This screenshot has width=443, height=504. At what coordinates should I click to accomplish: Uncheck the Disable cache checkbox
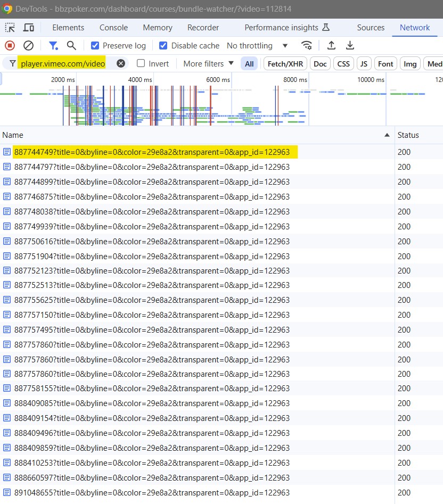(163, 46)
